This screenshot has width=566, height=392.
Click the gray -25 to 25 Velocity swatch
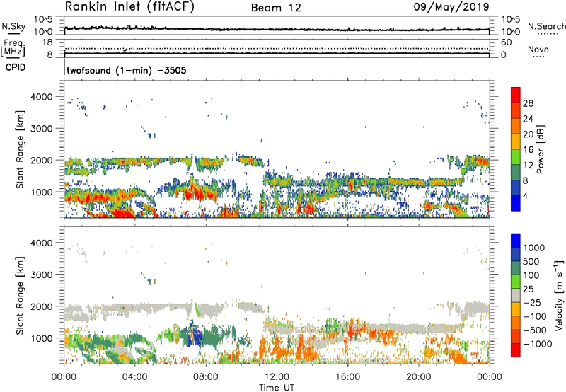click(x=516, y=295)
